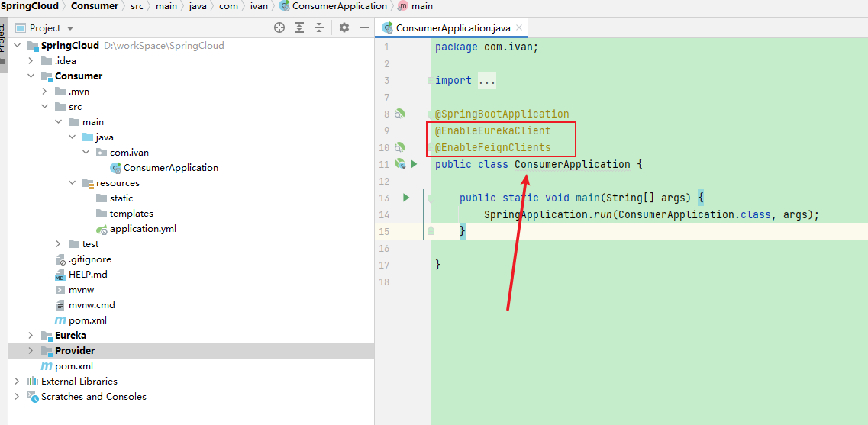The image size is (868, 425).
Task: Expand External Libraries node
Action: [17, 382]
